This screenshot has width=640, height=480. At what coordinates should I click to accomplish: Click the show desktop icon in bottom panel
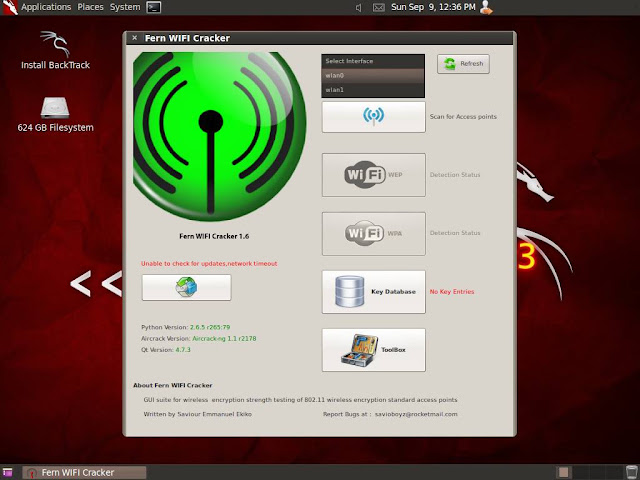(7, 473)
